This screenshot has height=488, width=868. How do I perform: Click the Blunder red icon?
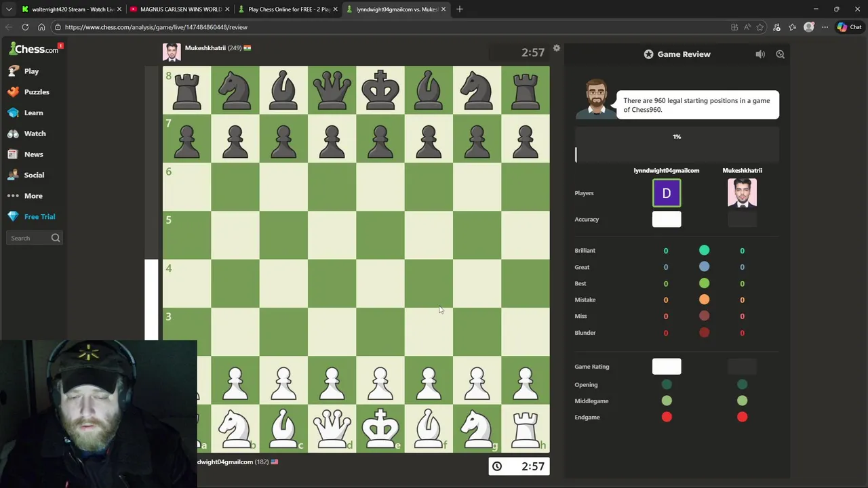(704, 333)
